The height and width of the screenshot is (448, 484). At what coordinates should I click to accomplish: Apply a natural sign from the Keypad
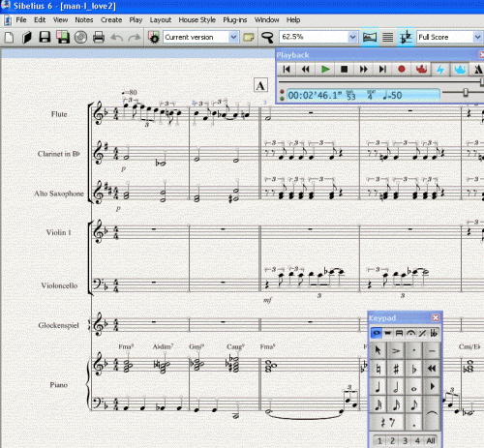coord(378,369)
